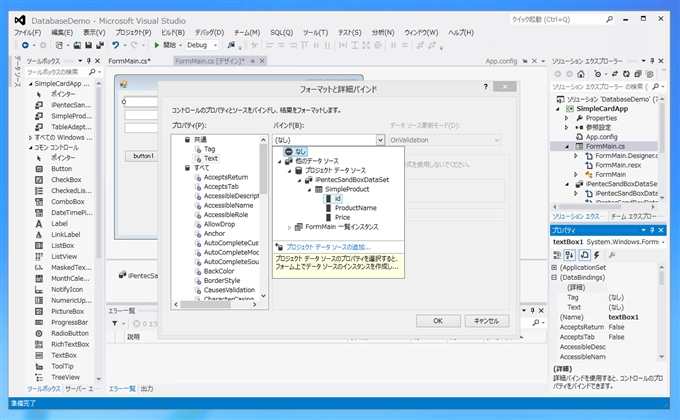Open the SQL menu
The height and width of the screenshot is (420, 680).
coord(281,33)
